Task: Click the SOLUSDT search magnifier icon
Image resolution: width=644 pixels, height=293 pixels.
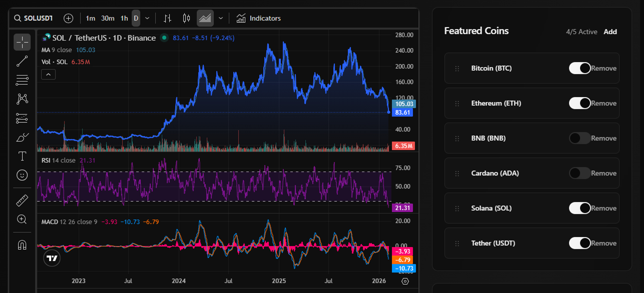Action: click(17, 18)
